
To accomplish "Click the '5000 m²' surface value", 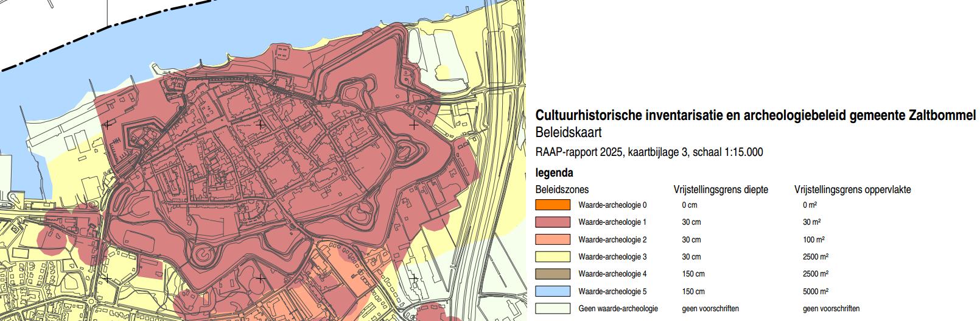I will (x=816, y=291).
